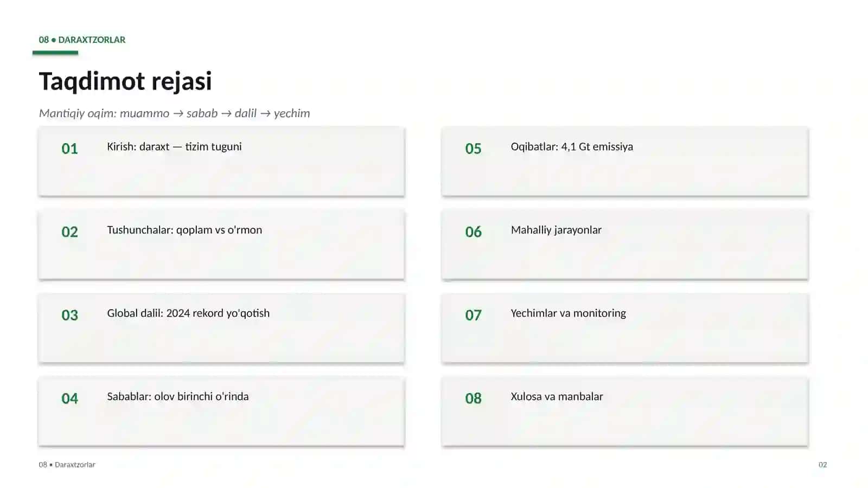Select the 'Yechimlar va monitoring' card
Viewport: 868px width, 488px height.
pyautogui.click(x=625, y=328)
